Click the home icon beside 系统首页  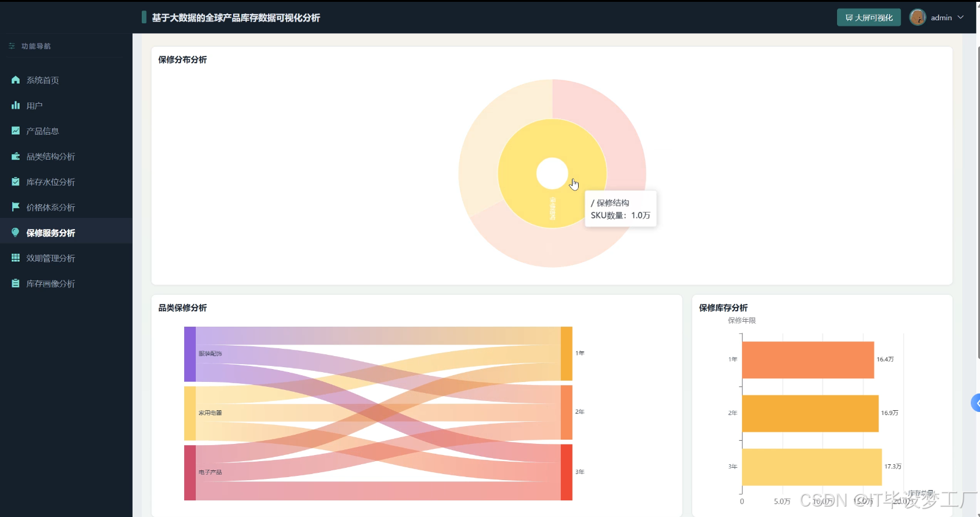pyautogui.click(x=15, y=80)
